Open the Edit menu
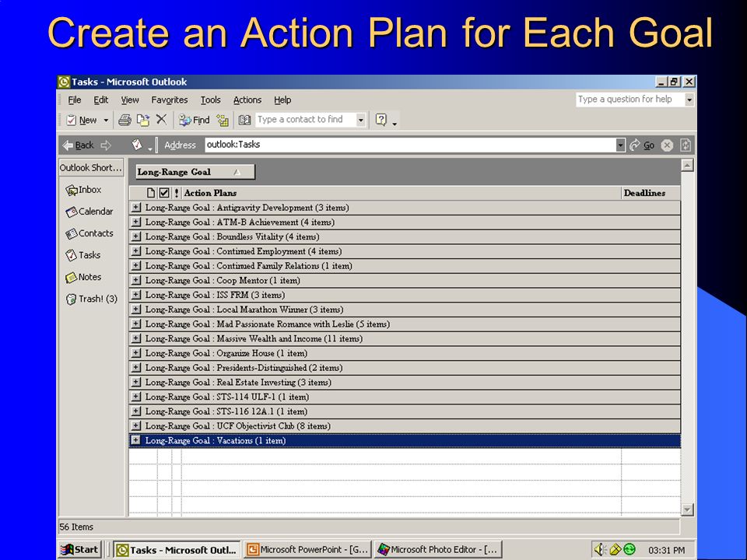Image resolution: width=747 pixels, height=560 pixels. click(100, 100)
